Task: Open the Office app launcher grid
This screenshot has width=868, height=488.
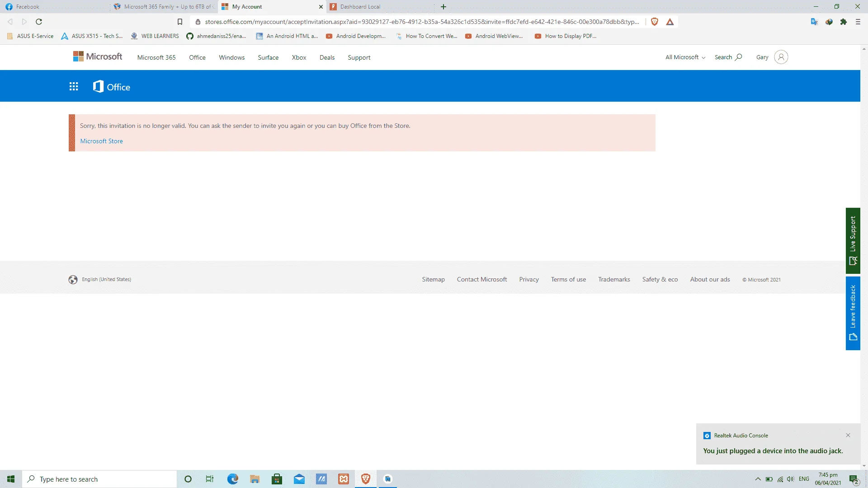Action: (x=74, y=87)
